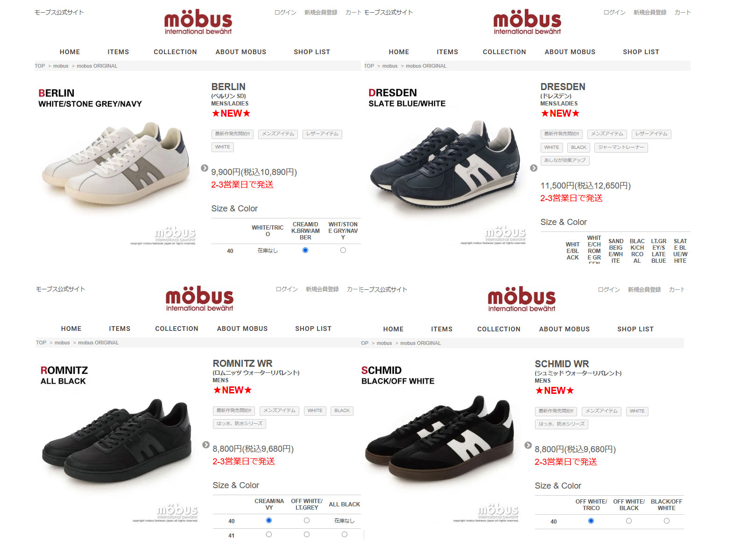747x560 pixels.
Task: Open COLLECTION menu in top-right page header
Action: click(504, 52)
